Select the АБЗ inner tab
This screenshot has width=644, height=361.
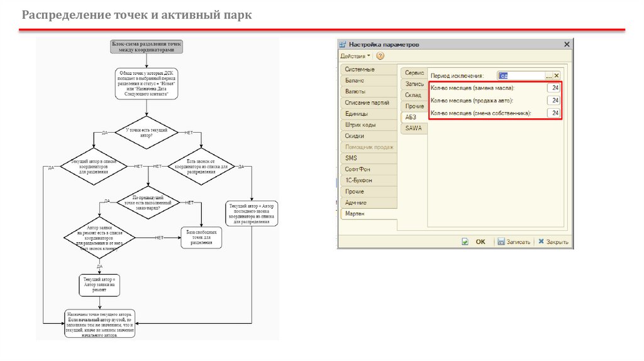(x=414, y=117)
